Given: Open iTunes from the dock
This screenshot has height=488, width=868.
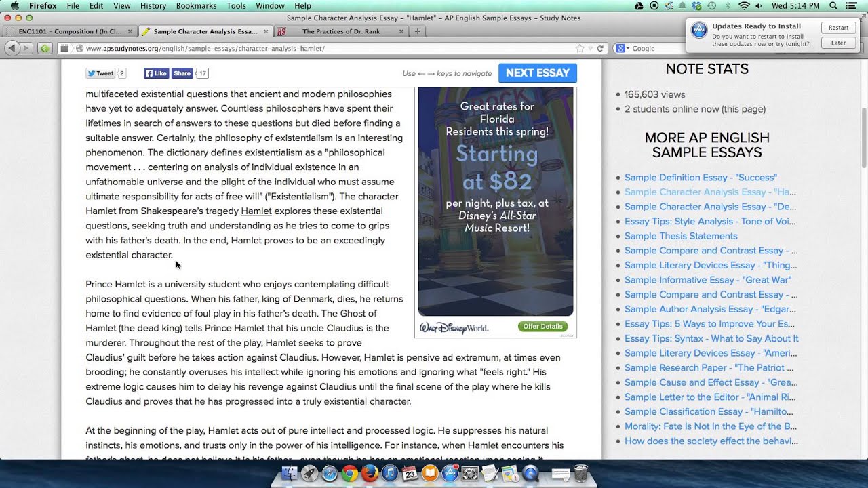Looking at the screenshot, I should [390, 474].
